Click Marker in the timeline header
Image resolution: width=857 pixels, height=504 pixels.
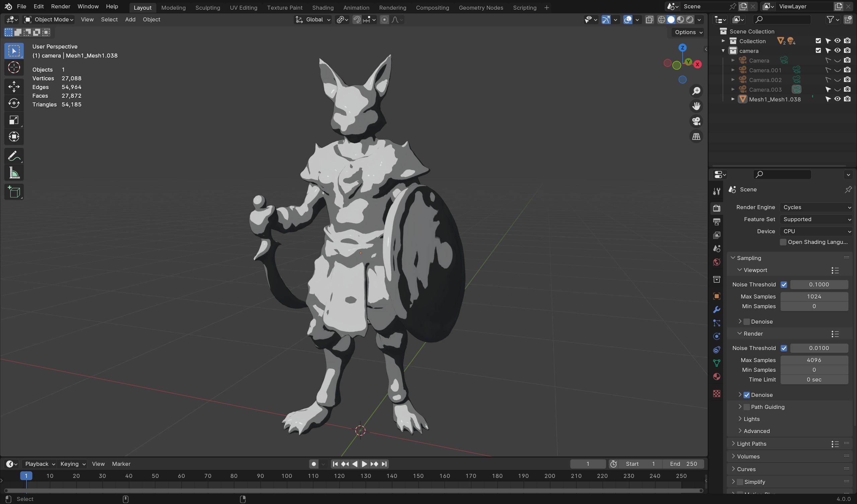click(x=121, y=464)
